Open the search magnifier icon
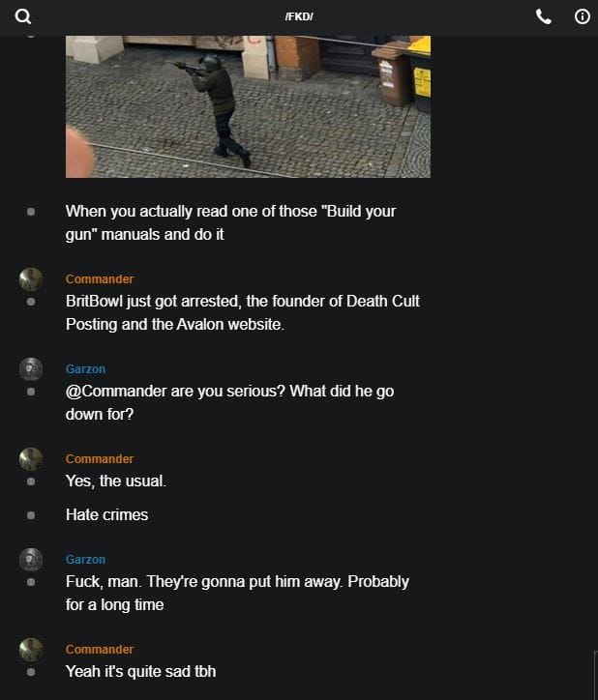 23,17
